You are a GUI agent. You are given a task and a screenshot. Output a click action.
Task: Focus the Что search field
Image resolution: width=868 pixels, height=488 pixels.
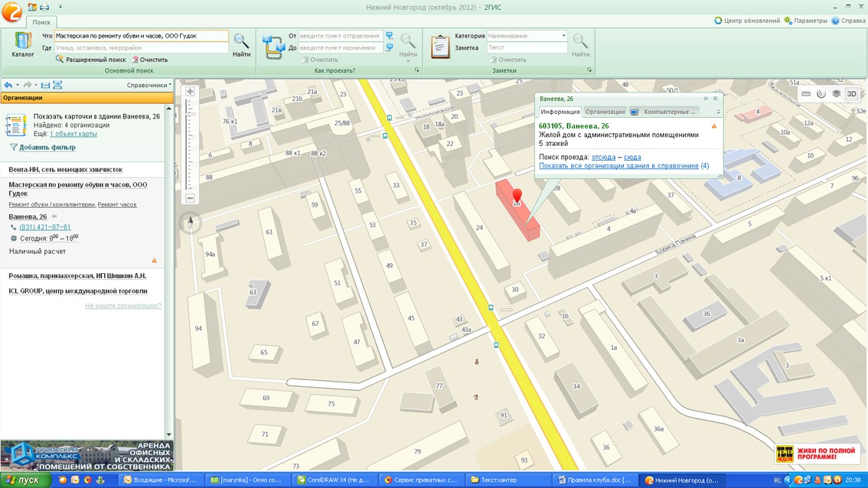141,35
